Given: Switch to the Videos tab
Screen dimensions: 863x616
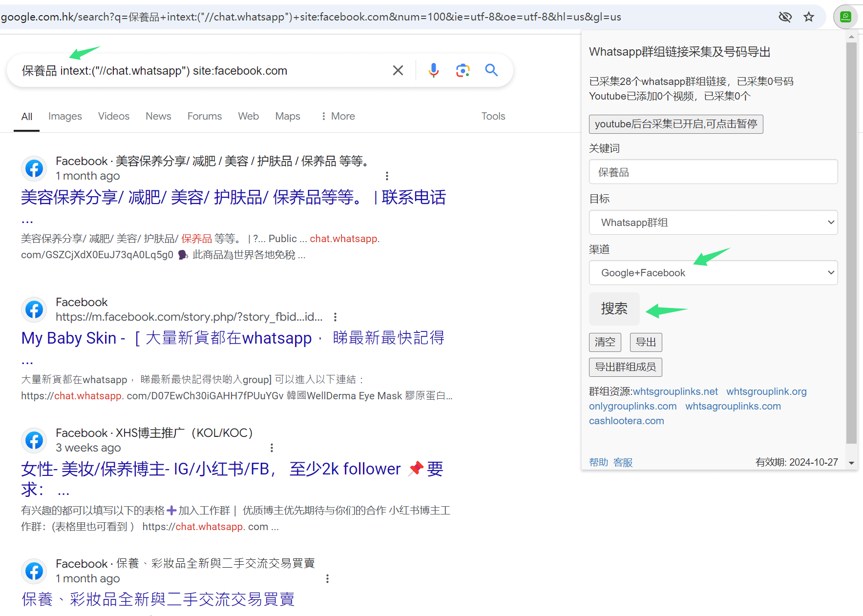Looking at the screenshot, I should (x=114, y=116).
